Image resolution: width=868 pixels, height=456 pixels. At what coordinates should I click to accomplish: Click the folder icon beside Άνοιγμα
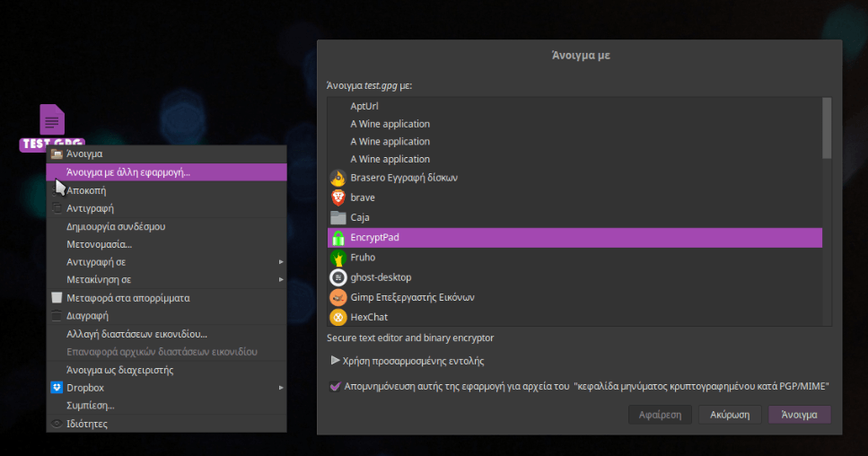coord(57,153)
